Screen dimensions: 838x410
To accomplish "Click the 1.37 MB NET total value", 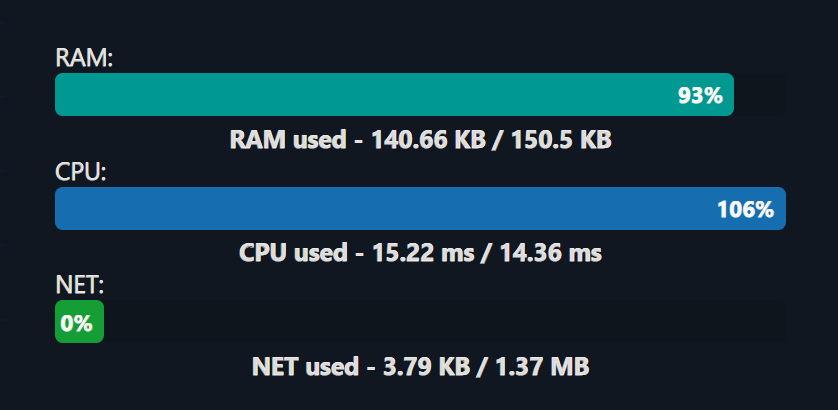I will 542,367.
